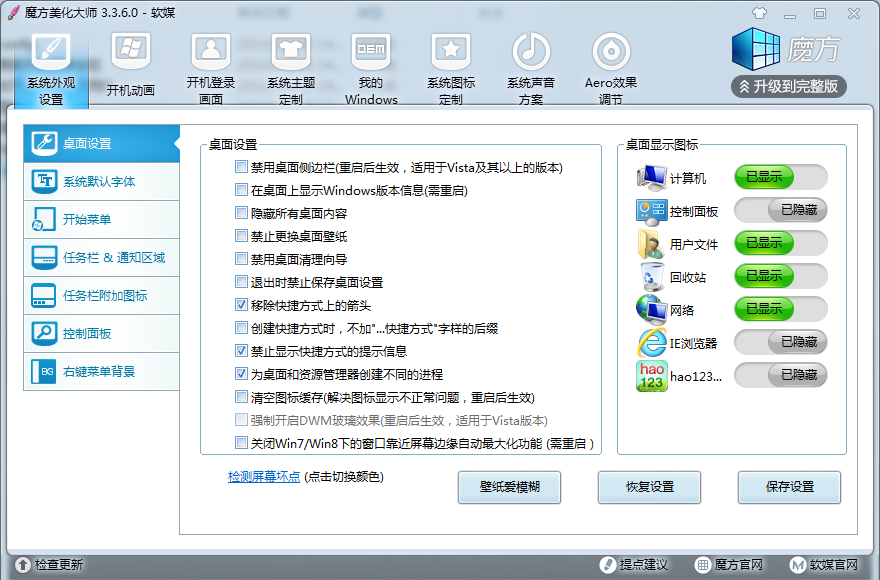The height and width of the screenshot is (580, 880).
Task: Toggle the hao123 display switch
Action: click(x=781, y=375)
